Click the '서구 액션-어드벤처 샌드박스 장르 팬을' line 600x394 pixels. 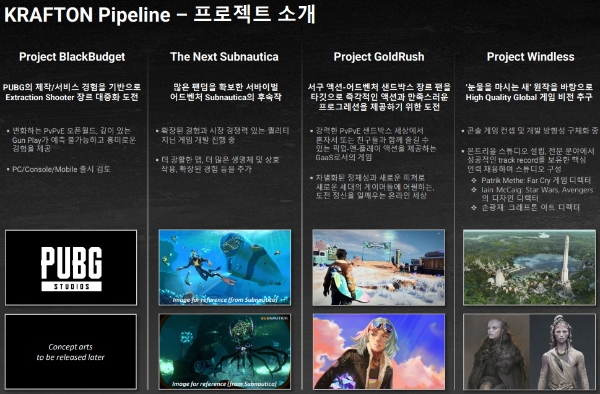pos(379,87)
